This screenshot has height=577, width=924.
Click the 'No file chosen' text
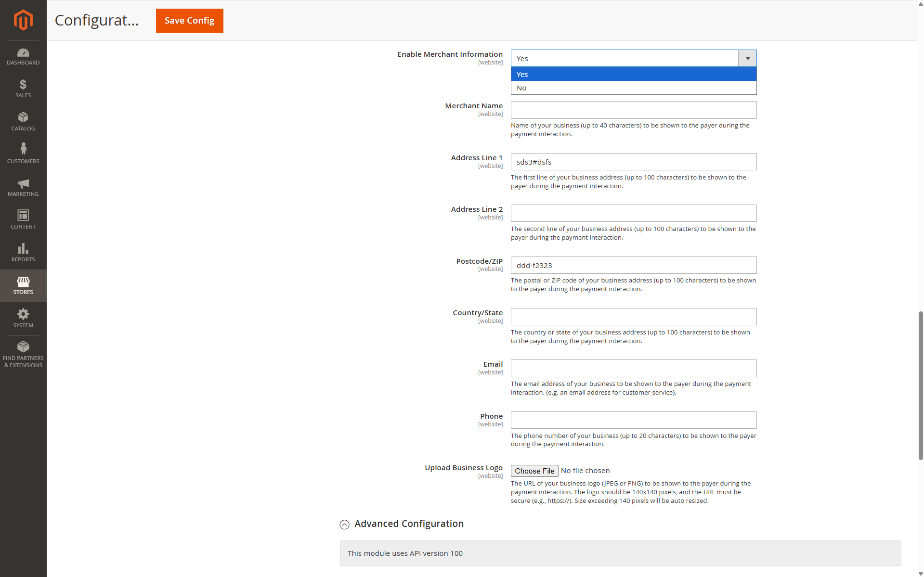[x=585, y=471]
